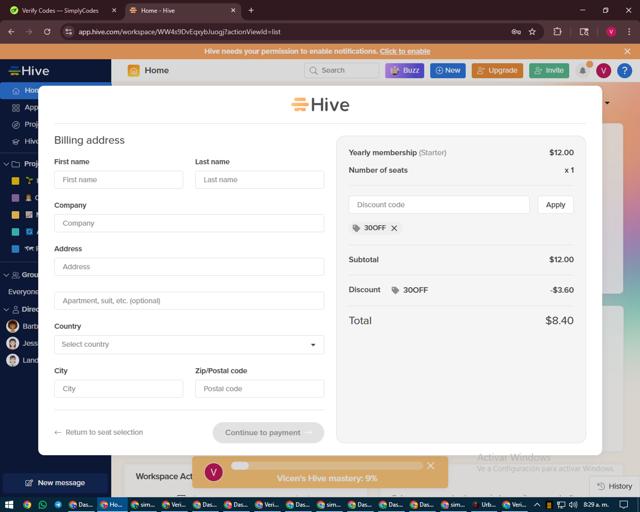Open browser extensions puzzle icon

[558, 32]
